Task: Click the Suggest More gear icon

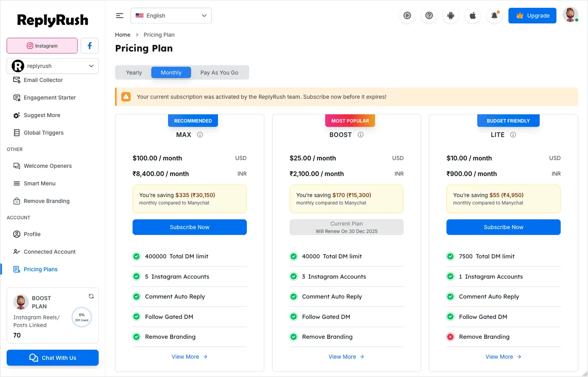Action: 17,115
